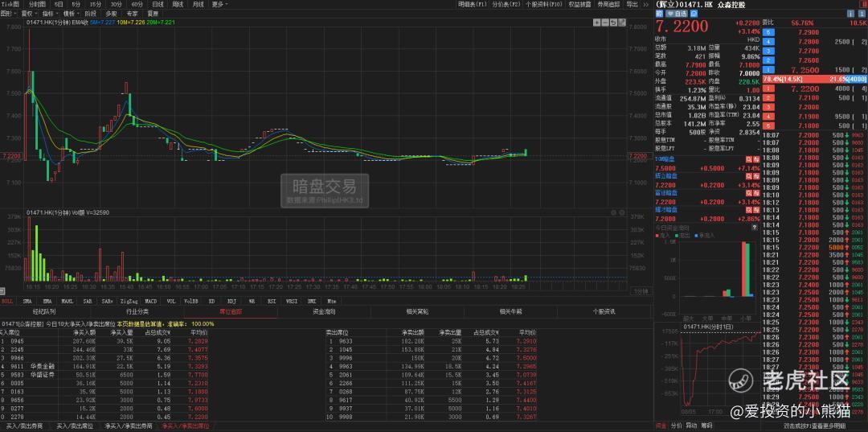868x432 pixels.
Task: Click the blue 港 market badge icon
Action: (x=659, y=14)
